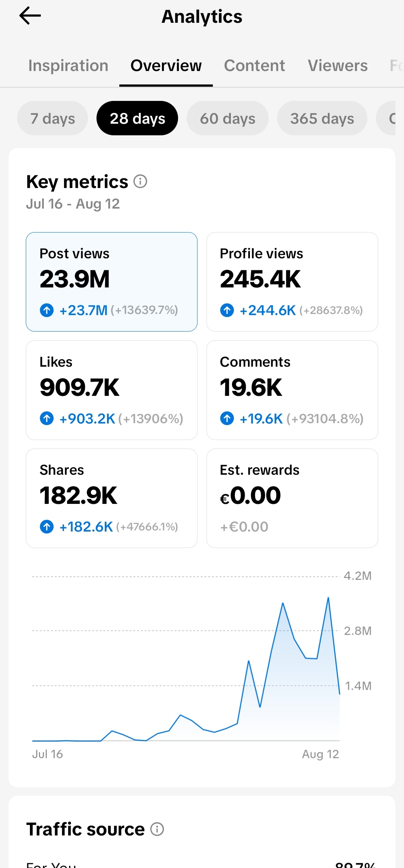
Task: Open Key metrics info icon
Action: pyautogui.click(x=140, y=182)
